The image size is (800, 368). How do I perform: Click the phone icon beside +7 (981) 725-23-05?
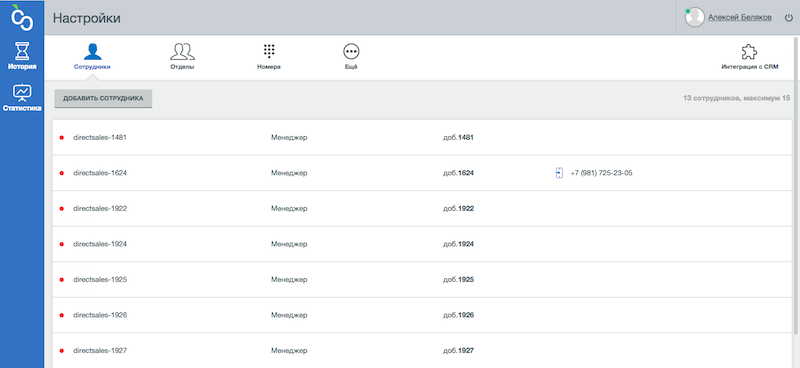pyautogui.click(x=559, y=173)
